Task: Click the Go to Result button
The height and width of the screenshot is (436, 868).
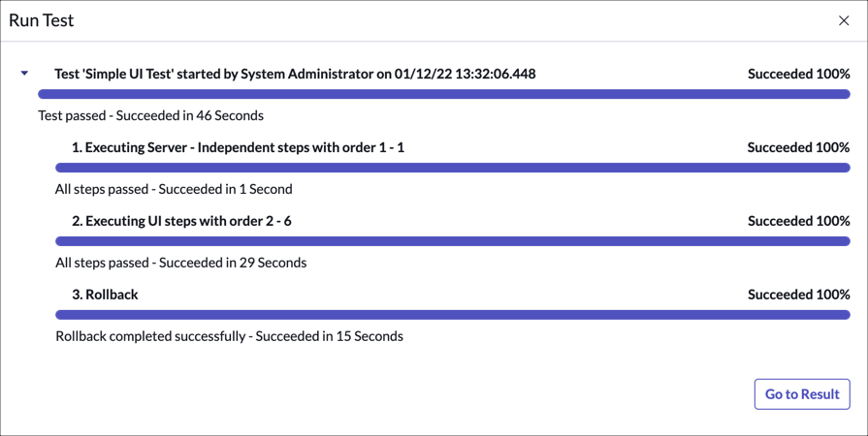Action: 802,394
